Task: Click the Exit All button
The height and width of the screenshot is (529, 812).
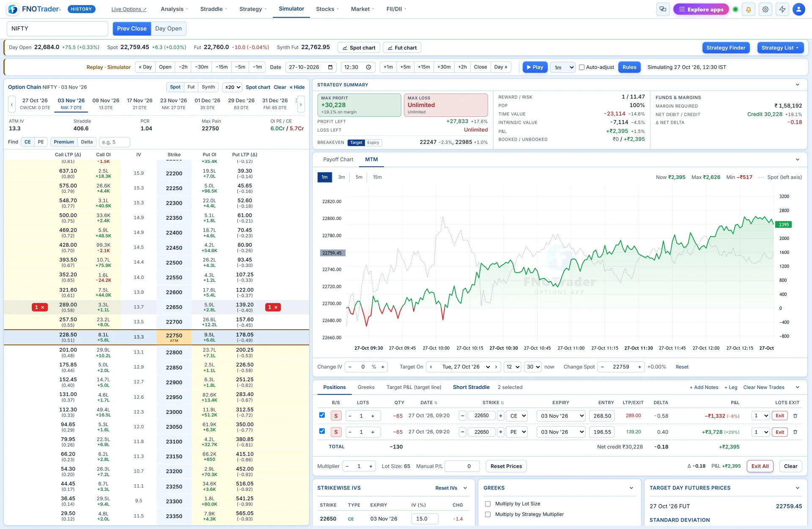Action: coord(760,466)
